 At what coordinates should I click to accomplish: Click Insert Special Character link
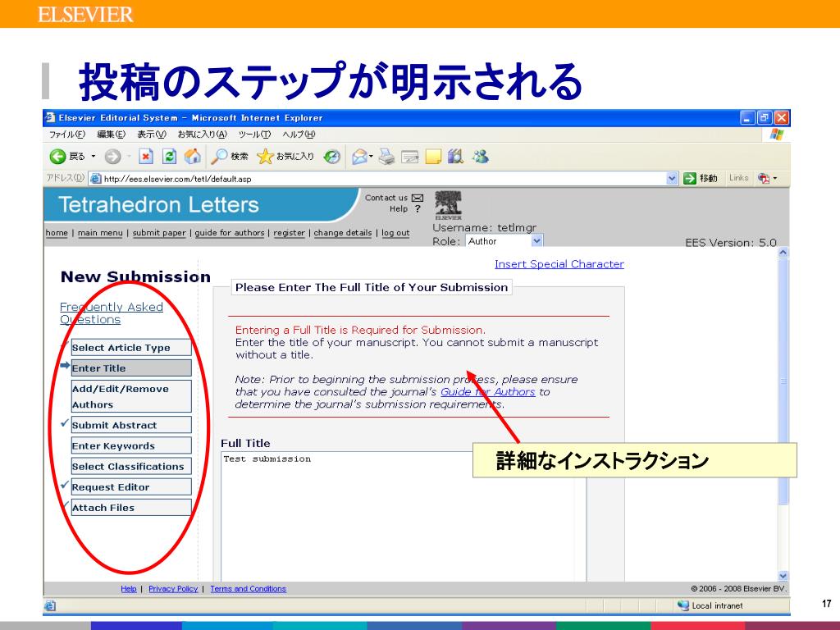559,264
